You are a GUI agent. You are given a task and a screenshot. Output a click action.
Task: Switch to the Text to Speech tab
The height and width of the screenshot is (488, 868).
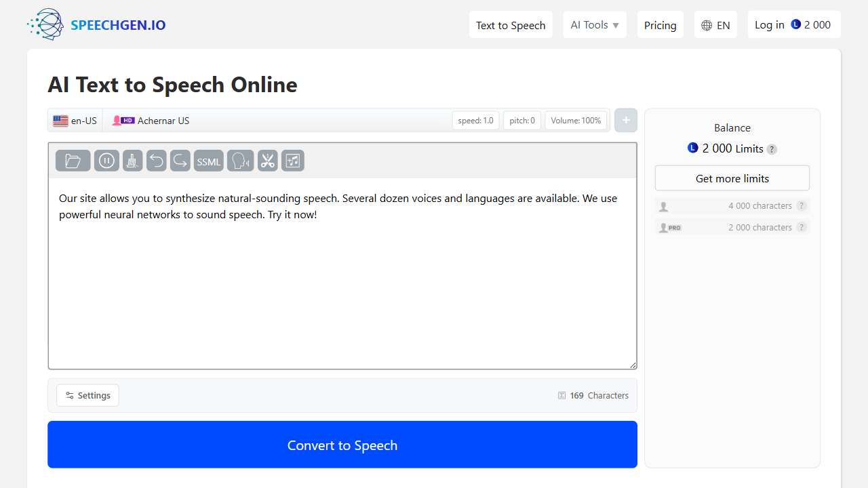(x=511, y=24)
